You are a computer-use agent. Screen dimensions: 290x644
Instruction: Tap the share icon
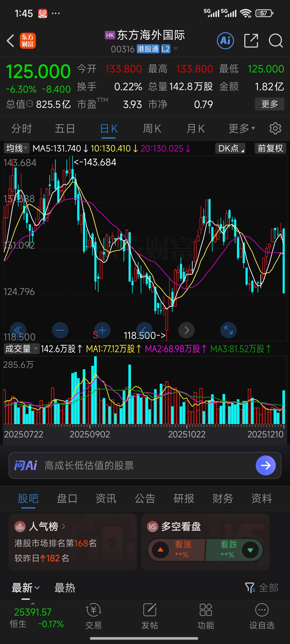(251, 41)
